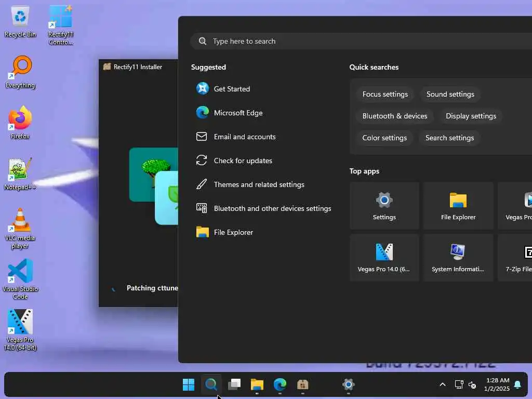The image size is (532, 399).
Task: Click the network tray icon
Action: [x=459, y=384]
